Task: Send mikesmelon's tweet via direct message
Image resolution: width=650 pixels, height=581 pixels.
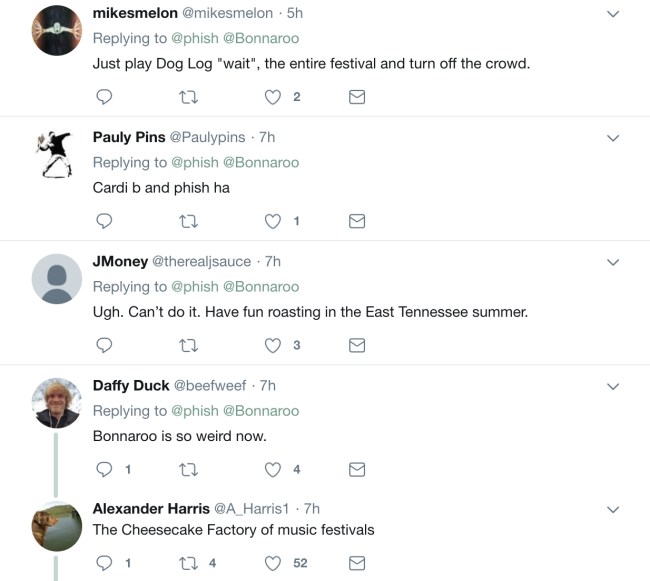Action: 356,97
